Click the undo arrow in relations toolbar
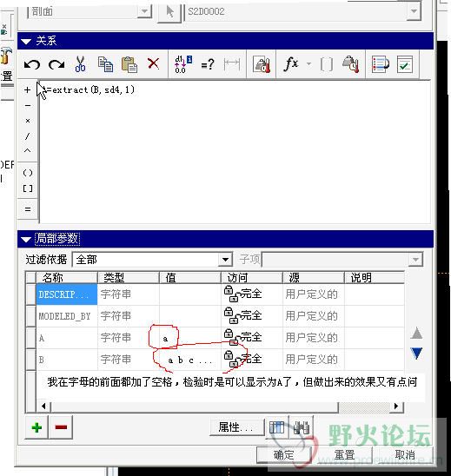 [32, 64]
